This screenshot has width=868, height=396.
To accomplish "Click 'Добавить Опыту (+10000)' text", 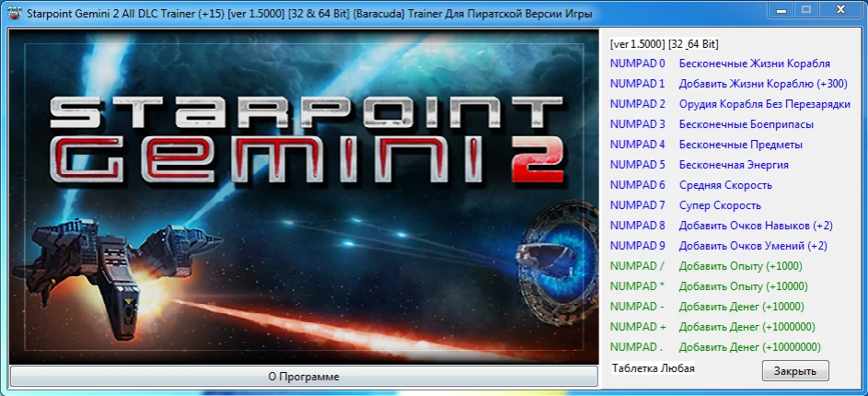I will click(744, 286).
